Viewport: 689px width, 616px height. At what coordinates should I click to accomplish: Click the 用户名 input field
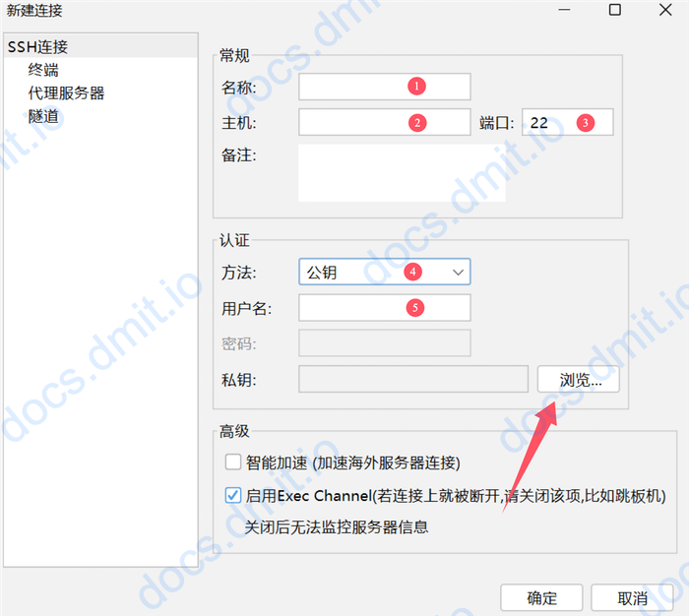[384, 308]
